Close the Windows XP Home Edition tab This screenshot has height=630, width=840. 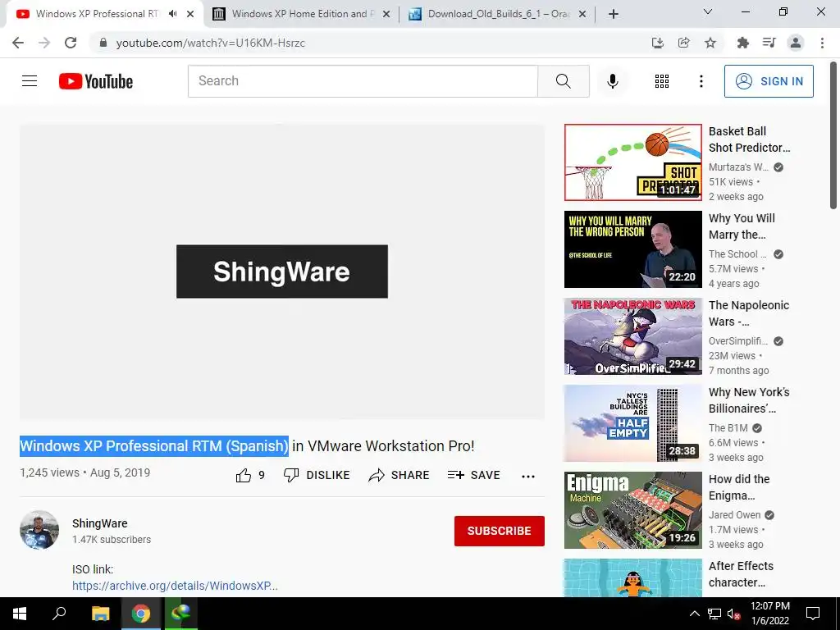(386, 15)
